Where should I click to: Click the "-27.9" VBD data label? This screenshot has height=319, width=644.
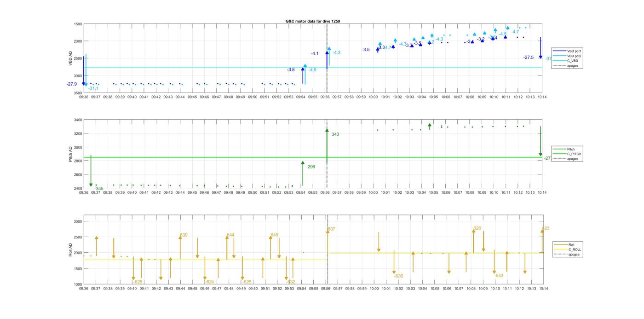72,84
